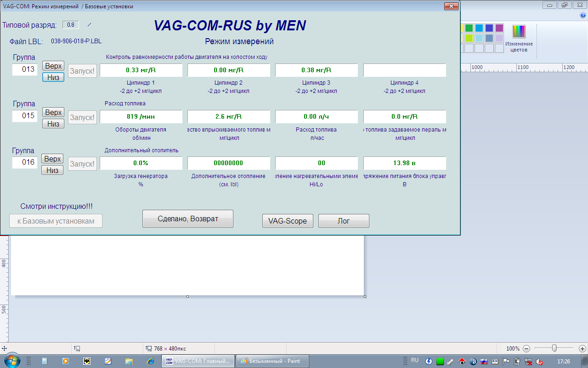Click Запуск! button in group 015 row
Screen dimensions: 588x368
pos(83,117)
